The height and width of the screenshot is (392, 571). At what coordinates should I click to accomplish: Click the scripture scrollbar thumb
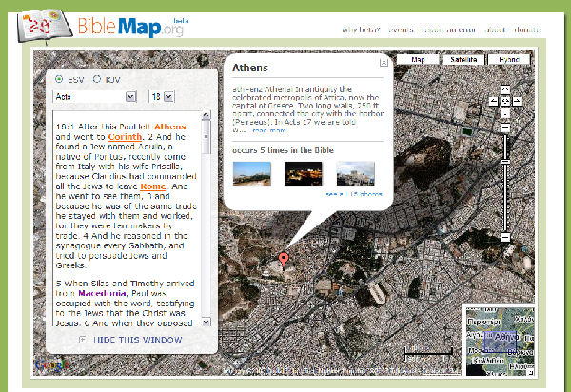(206, 137)
